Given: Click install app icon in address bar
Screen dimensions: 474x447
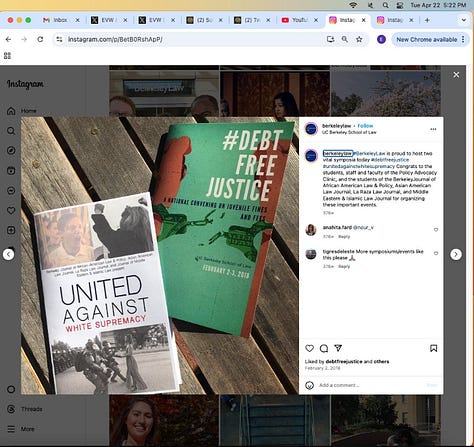Looking at the screenshot, I should coord(330,39).
